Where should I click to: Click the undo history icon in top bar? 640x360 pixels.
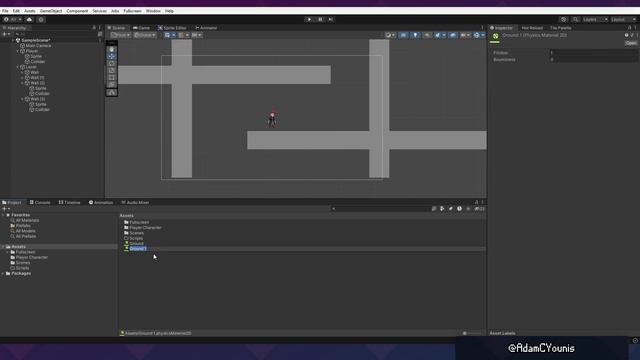(563, 19)
